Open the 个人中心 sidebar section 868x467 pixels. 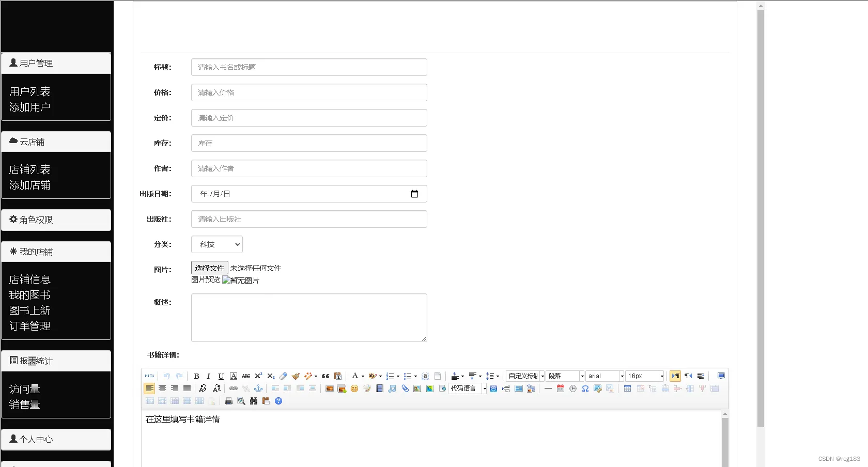click(56, 439)
